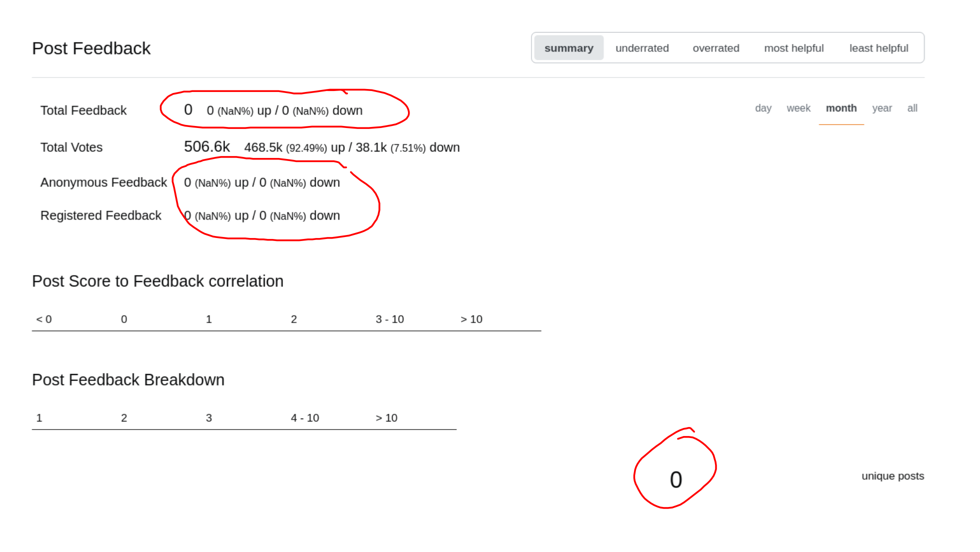Click the 'day' time filter
The width and height of the screenshot is (980, 552).
tap(762, 107)
